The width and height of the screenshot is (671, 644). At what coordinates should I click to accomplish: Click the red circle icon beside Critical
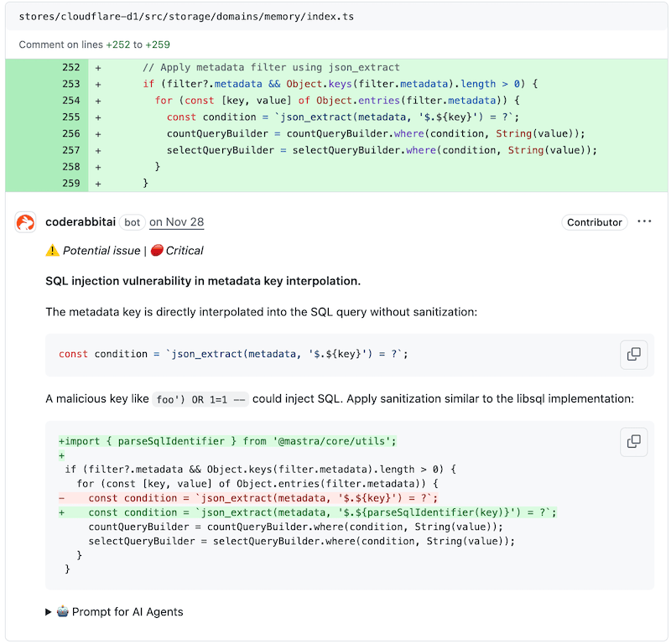click(x=156, y=251)
